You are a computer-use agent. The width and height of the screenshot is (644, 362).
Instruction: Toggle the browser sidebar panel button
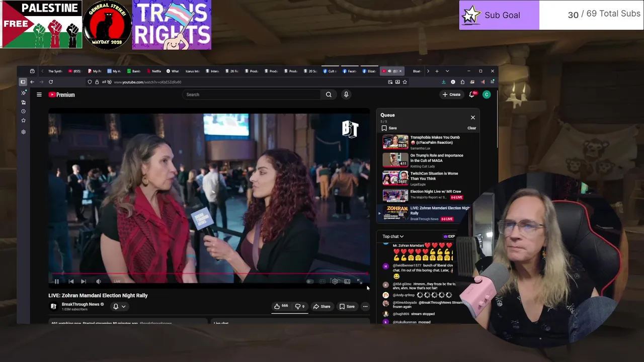tap(23, 82)
